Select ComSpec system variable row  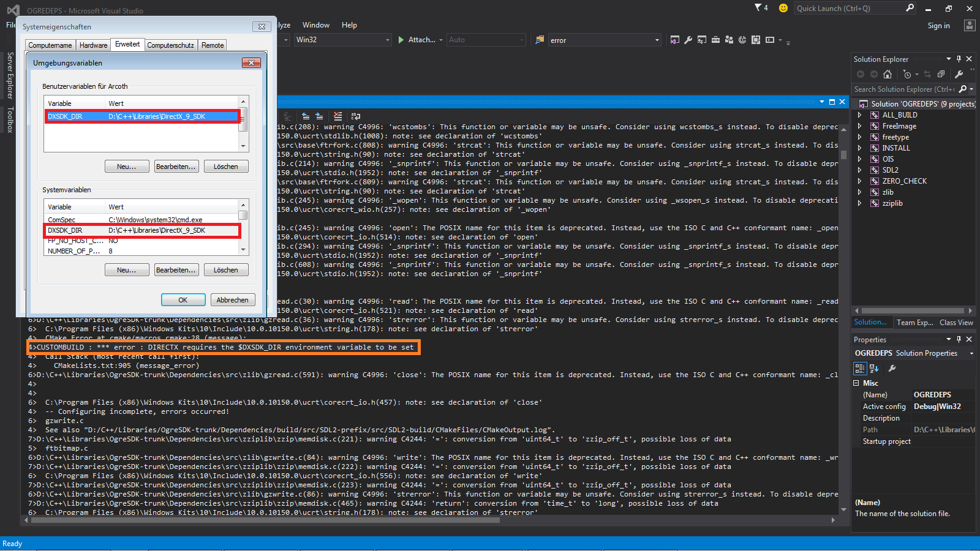point(142,220)
